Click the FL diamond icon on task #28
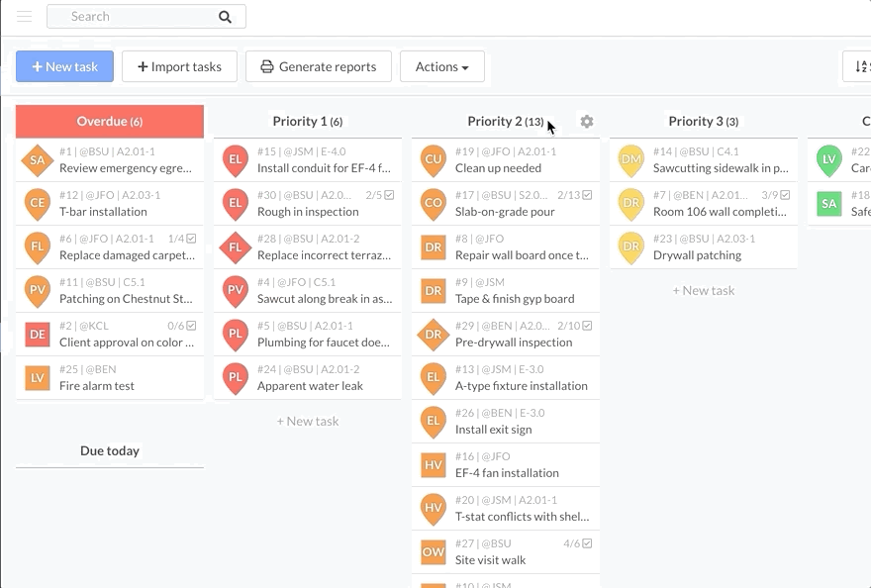 236,247
